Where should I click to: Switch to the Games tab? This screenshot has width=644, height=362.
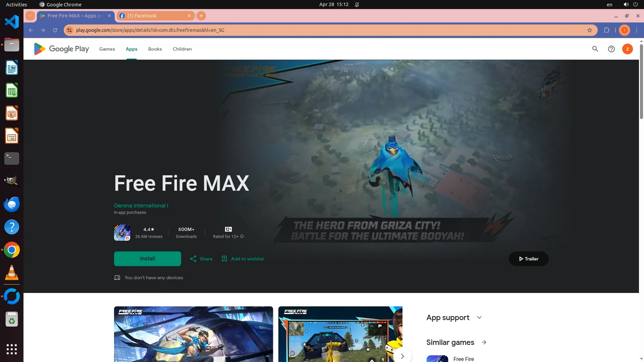pos(107,49)
